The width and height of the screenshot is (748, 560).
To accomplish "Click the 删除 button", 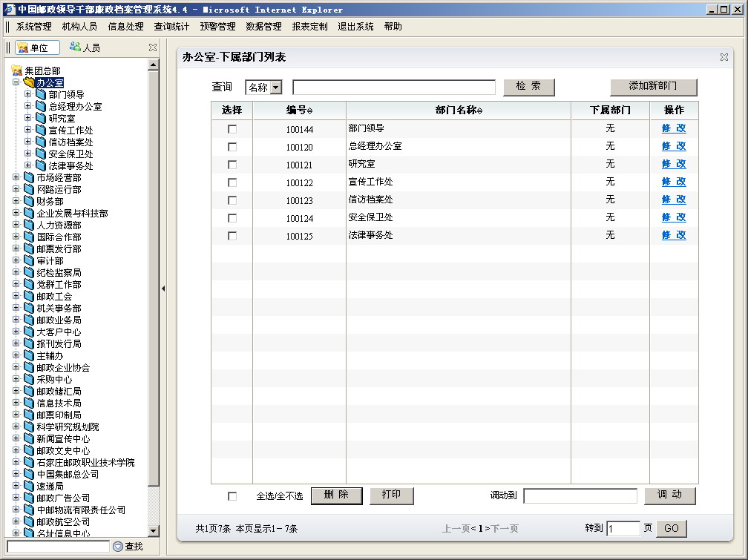I will (336, 495).
